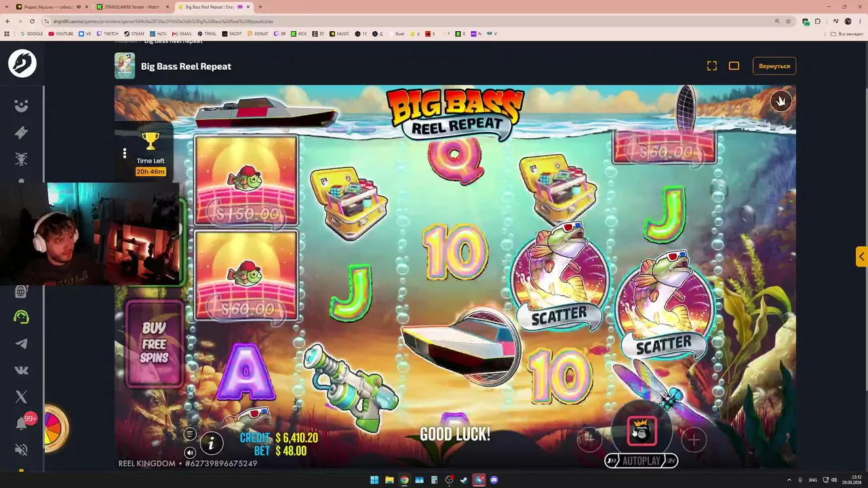Click the casino logo in the sidebar

point(22,63)
